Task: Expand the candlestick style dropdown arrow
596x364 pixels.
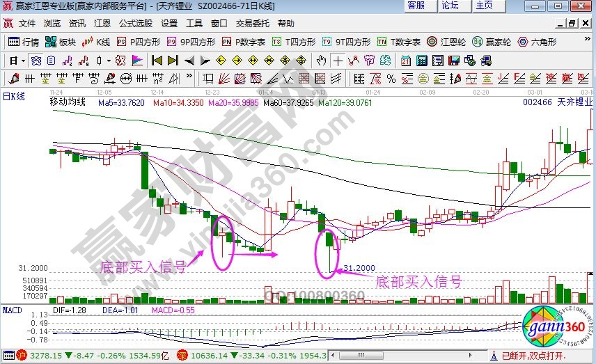Action: click(x=109, y=60)
